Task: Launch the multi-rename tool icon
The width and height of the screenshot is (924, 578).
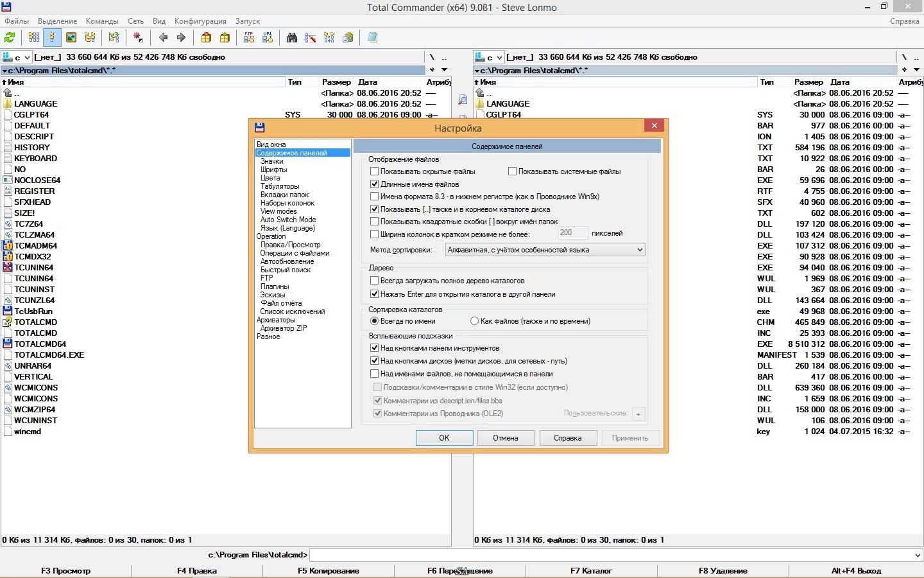Action: point(311,38)
